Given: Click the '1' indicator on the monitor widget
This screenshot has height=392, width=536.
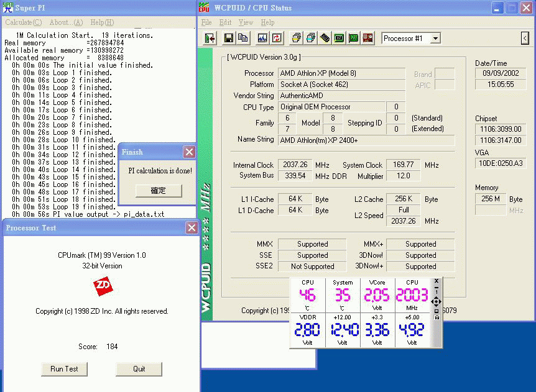Looking at the screenshot, I should (x=436, y=293).
